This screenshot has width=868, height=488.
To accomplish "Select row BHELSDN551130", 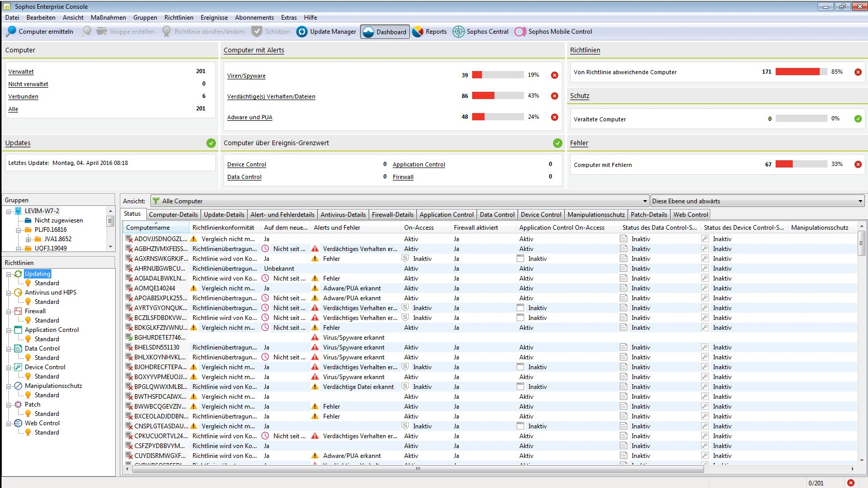I will [490, 347].
